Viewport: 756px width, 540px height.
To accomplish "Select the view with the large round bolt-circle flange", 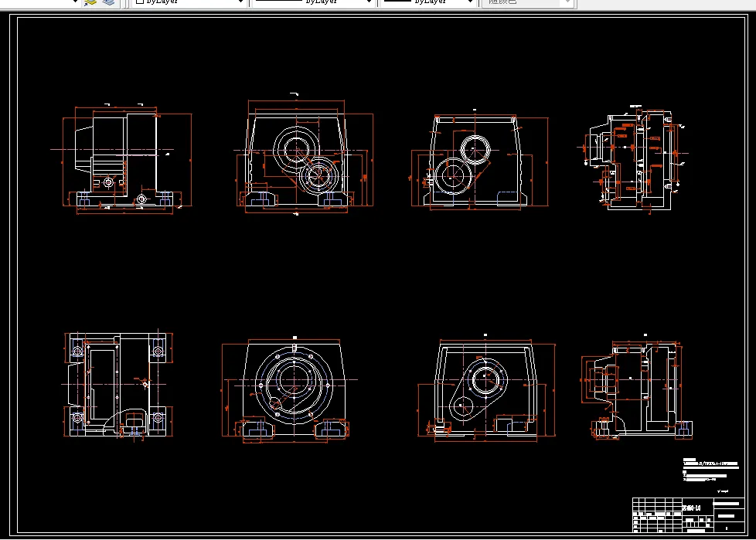I will 289,389.
